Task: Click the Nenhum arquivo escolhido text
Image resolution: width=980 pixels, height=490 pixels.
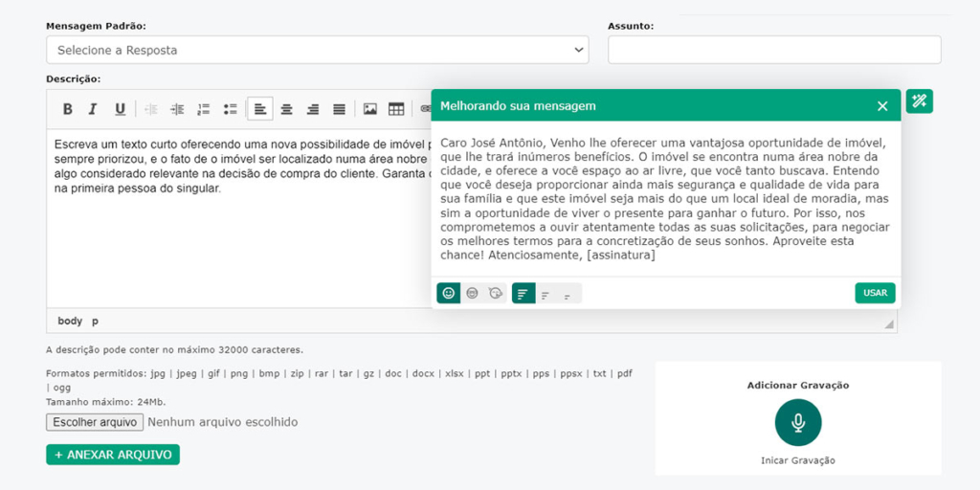Action: click(222, 422)
